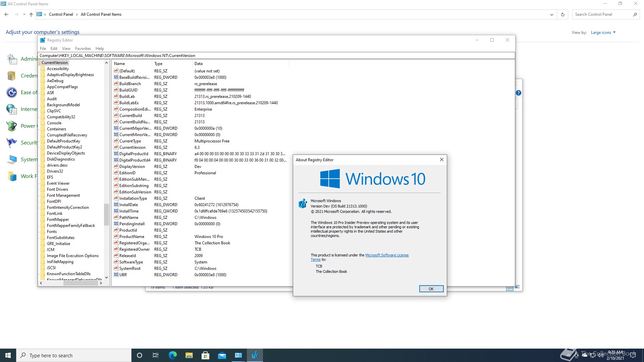644x362 pixels.
Task: Close the About Registry Editor dialog
Action: point(441,160)
